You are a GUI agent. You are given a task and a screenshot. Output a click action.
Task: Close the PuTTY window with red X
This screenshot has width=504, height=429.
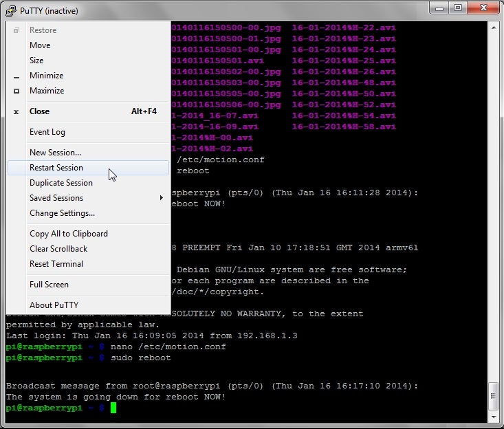483,8
